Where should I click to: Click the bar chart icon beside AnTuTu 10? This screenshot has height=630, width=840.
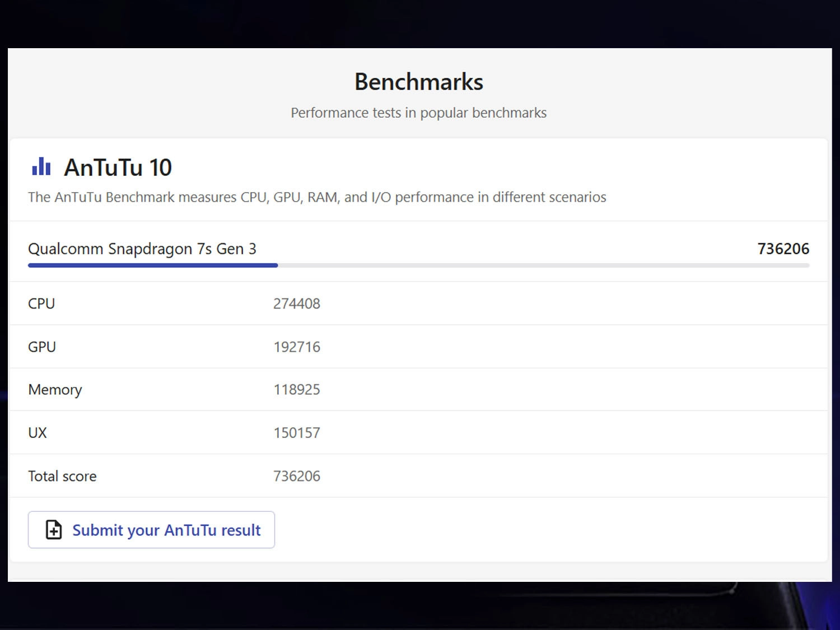pyautogui.click(x=41, y=166)
